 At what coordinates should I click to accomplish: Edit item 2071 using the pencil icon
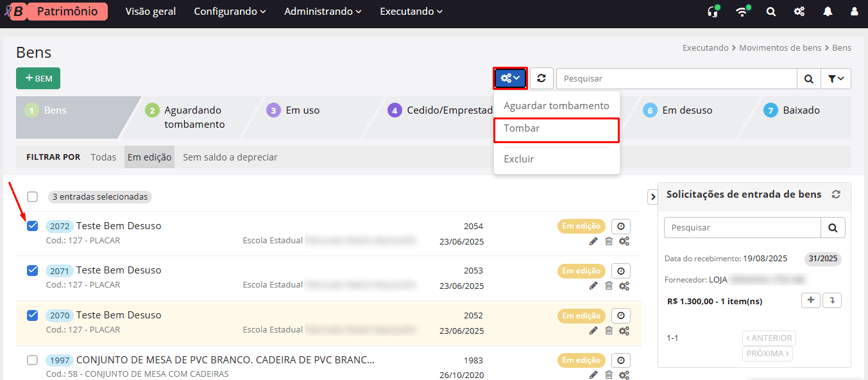[593, 286]
